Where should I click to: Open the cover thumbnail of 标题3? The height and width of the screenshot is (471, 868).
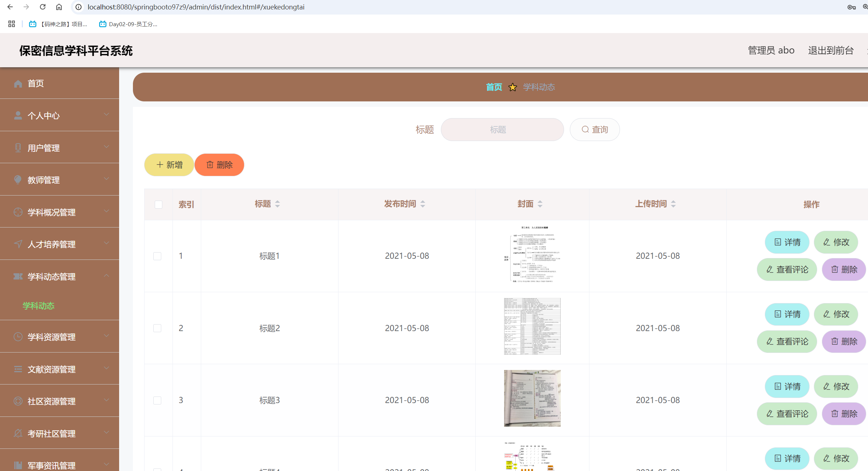pos(532,398)
